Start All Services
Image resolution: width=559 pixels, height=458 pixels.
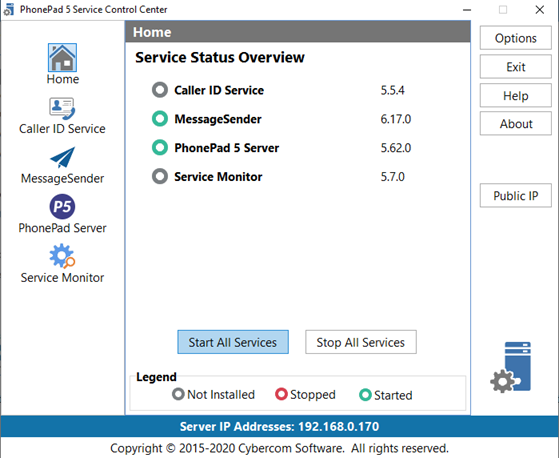[233, 342]
